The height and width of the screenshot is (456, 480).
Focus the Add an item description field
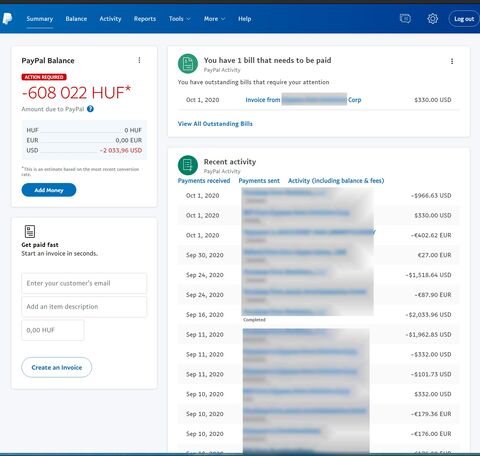(84, 307)
